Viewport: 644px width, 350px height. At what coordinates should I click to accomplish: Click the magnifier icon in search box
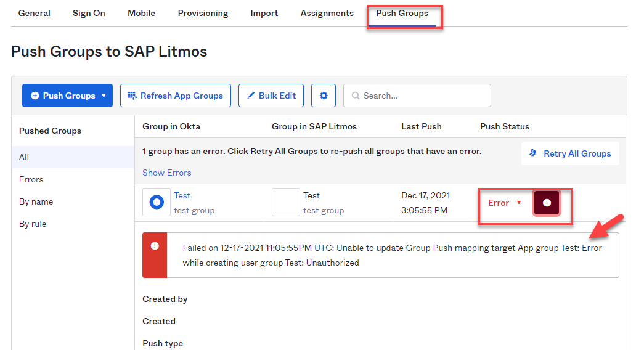tap(356, 96)
